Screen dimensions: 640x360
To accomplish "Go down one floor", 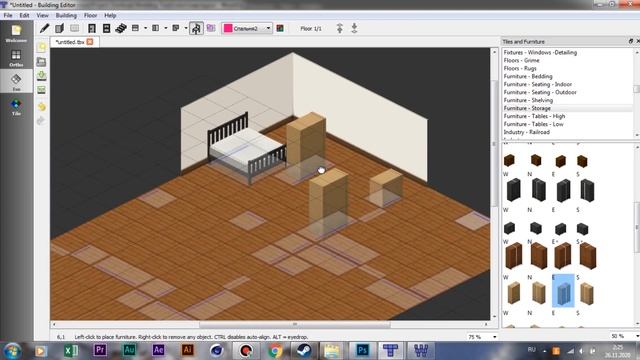I will [354, 28].
